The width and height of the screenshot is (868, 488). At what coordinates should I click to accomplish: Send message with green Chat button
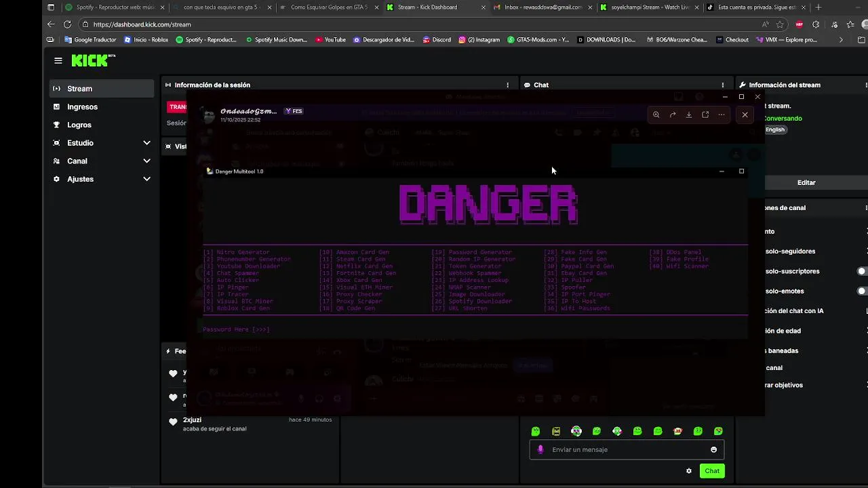coord(712,471)
